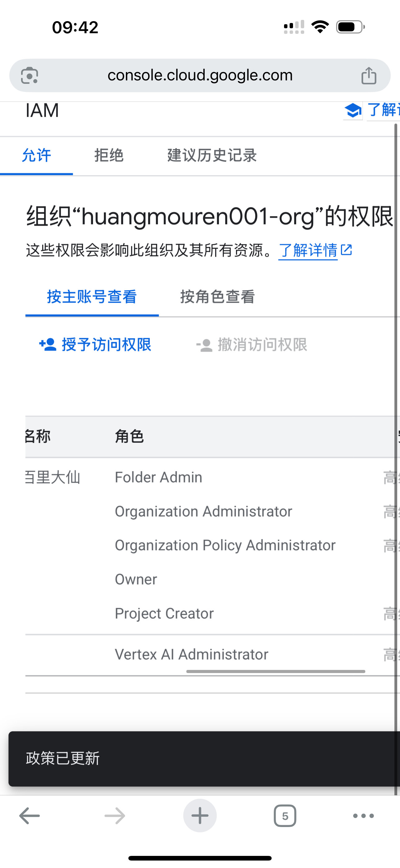Tap the browser forward arrow

coord(115,816)
